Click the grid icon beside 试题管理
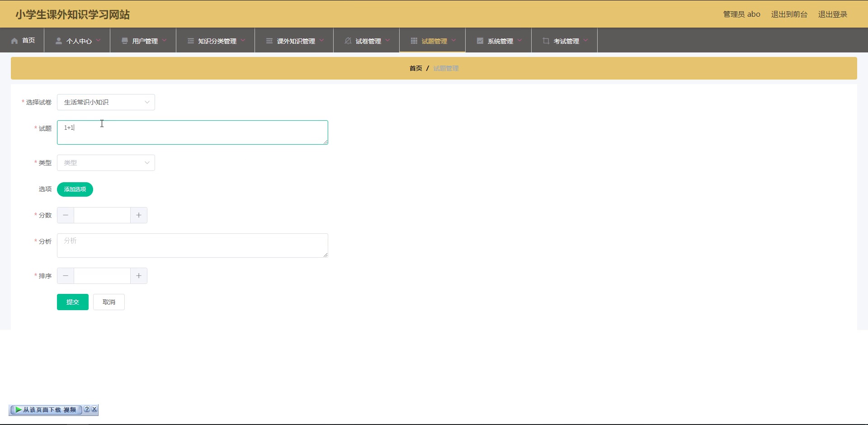The image size is (868, 425). [x=414, y=41]
